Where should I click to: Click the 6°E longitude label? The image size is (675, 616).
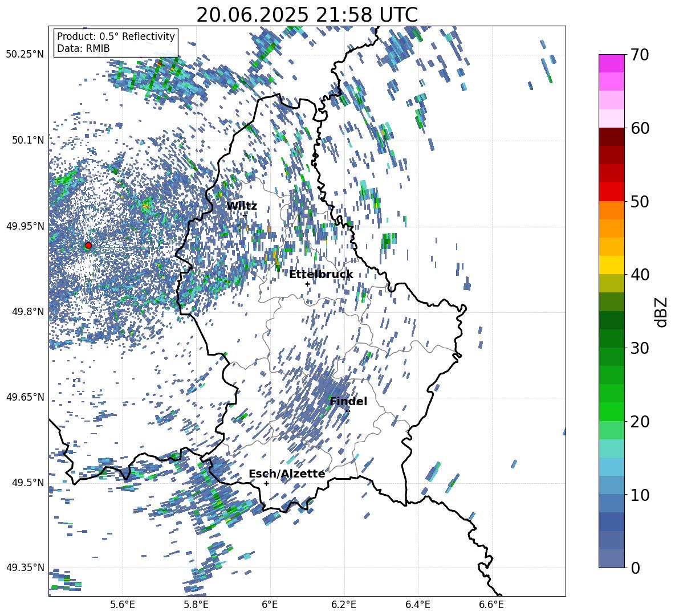(x=270, y=605)
